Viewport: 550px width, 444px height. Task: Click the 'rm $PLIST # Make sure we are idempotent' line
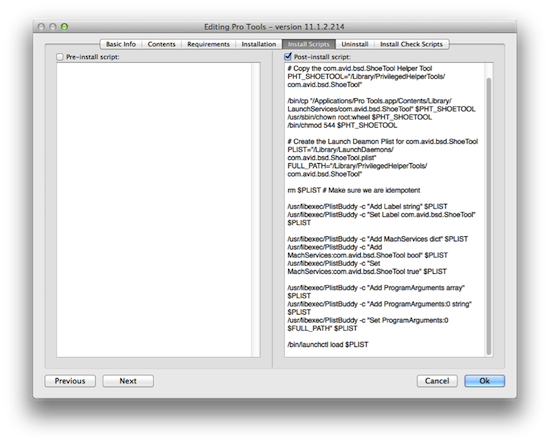[354, 190]
